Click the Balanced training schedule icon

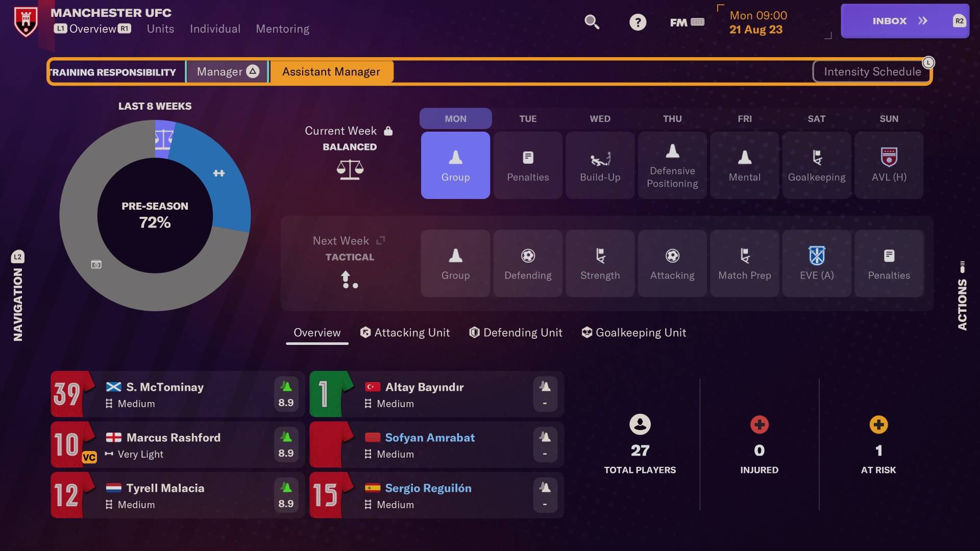pos(348,169)
